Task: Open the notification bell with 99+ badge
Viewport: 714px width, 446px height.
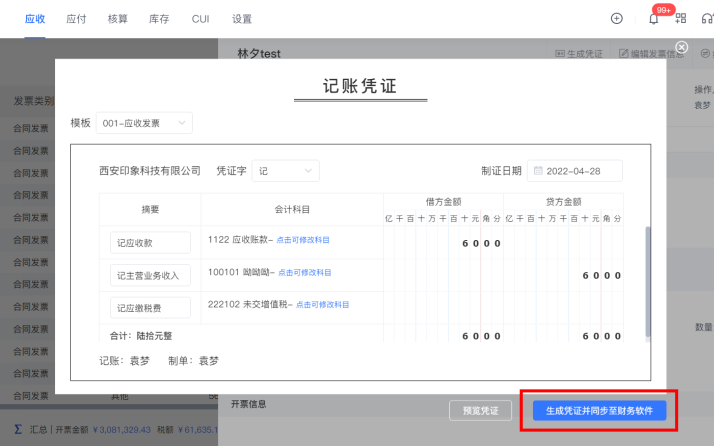Action: pos(654,19)
